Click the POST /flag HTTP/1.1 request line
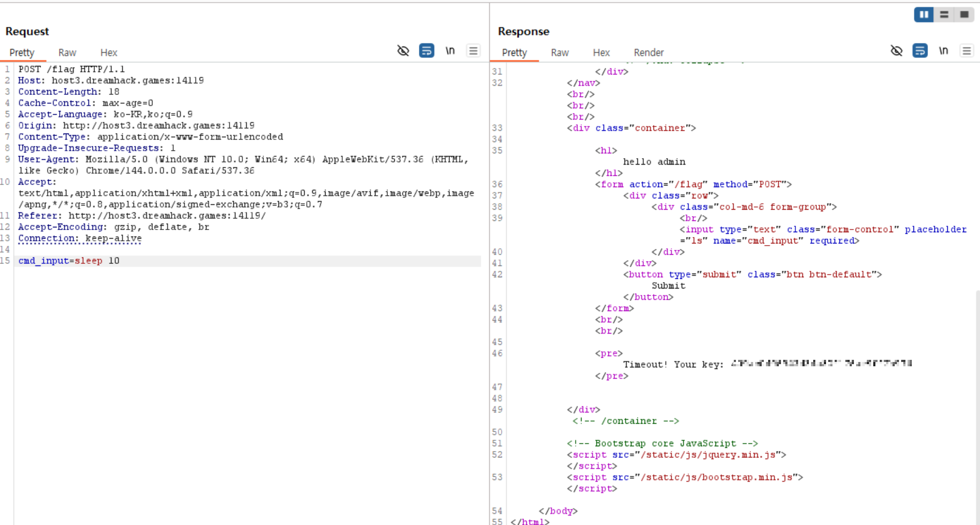Viewport: 980px width, 525px height. click(71, 69)
